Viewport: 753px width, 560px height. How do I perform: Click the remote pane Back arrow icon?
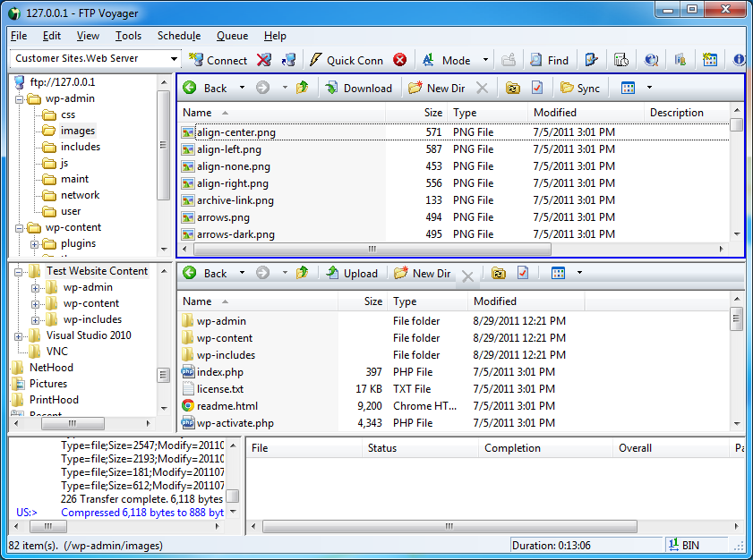(190, 88)
